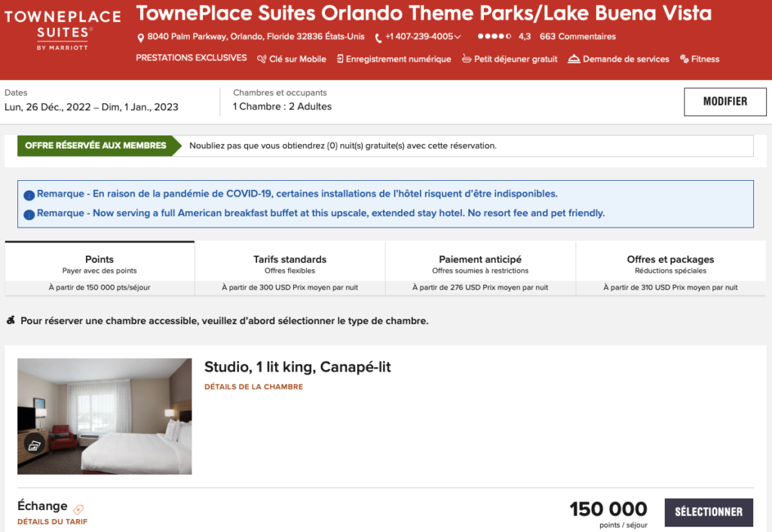Viewport: 772px width, 532px height.
Task: Click the SÉLECTIONNER button for 150 000 points
Action: pyautogui.click(x=708, y=512)
